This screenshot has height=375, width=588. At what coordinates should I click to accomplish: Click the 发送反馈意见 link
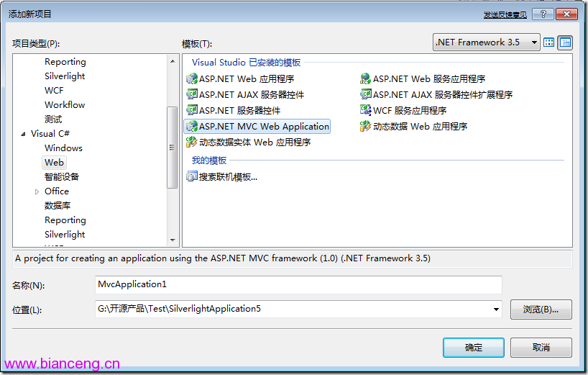coord(505,14)
